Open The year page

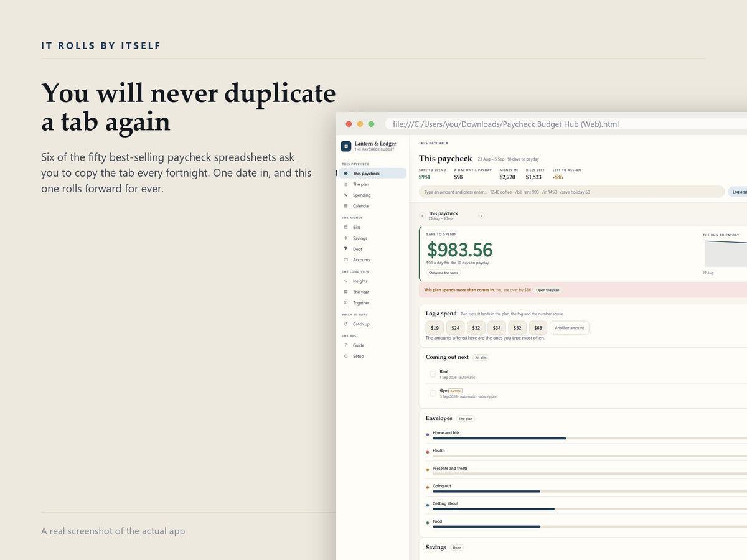pos(361,292)
